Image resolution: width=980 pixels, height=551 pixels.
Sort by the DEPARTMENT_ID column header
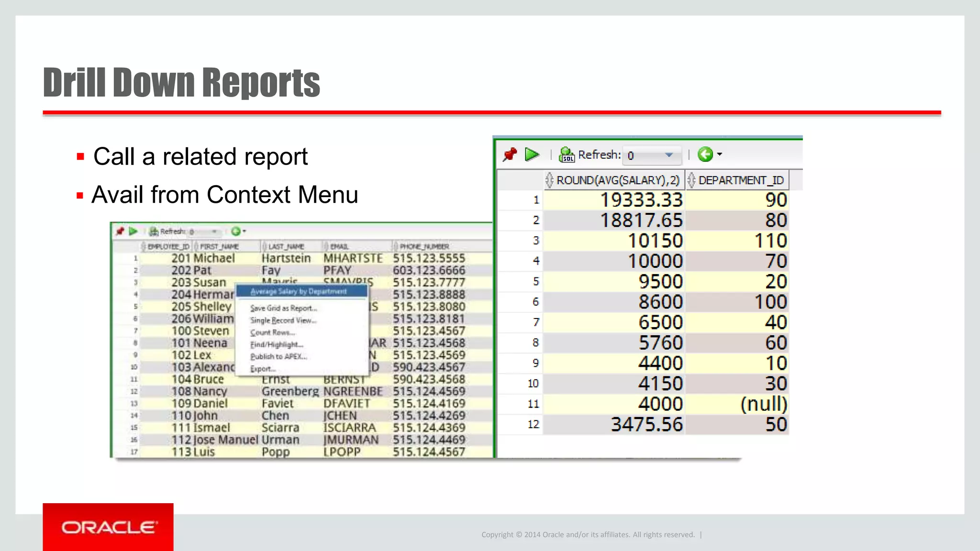point(737,180)
